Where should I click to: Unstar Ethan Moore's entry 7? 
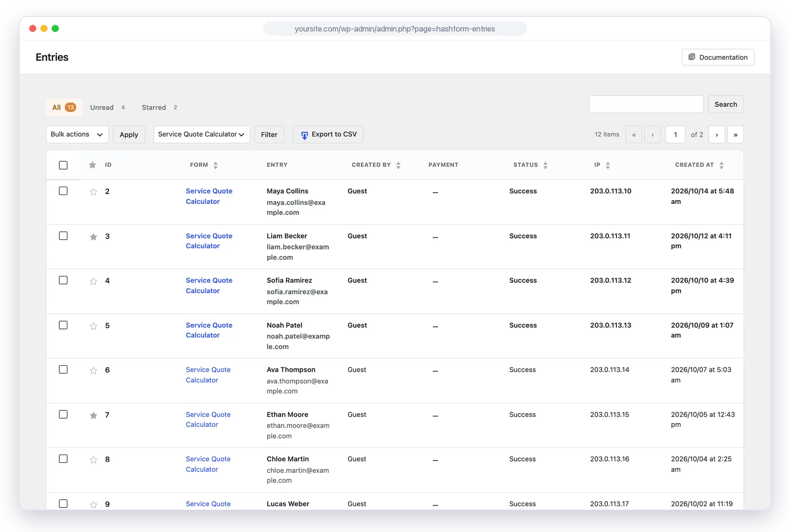[x=94, y=415]
